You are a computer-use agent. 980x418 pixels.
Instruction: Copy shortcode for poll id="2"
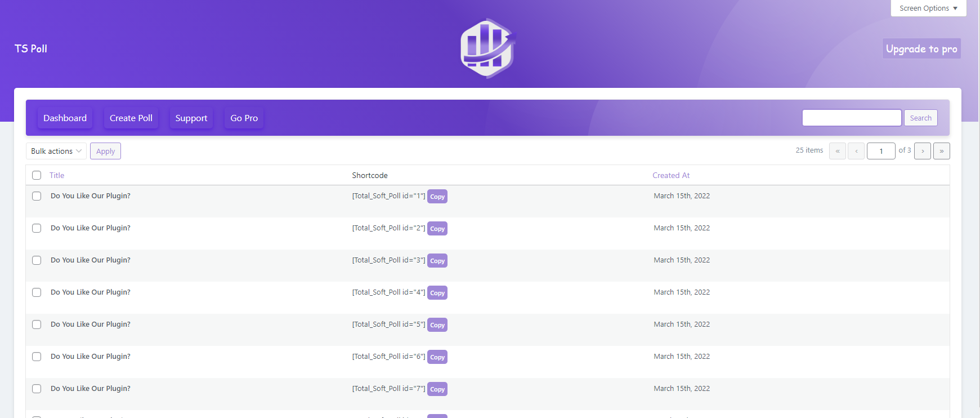point(437,229)
